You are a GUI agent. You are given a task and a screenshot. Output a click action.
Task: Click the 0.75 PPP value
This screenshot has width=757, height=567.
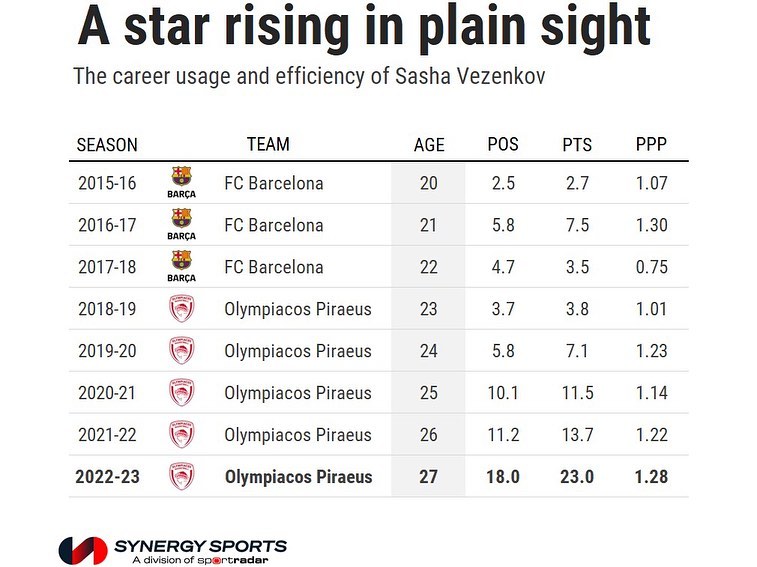tap(651, 267)
